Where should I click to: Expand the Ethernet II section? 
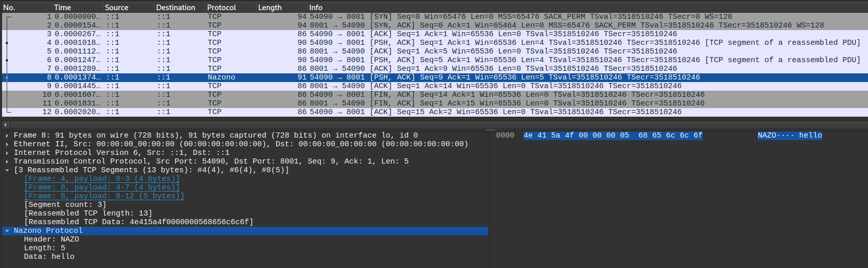[7, 144]
